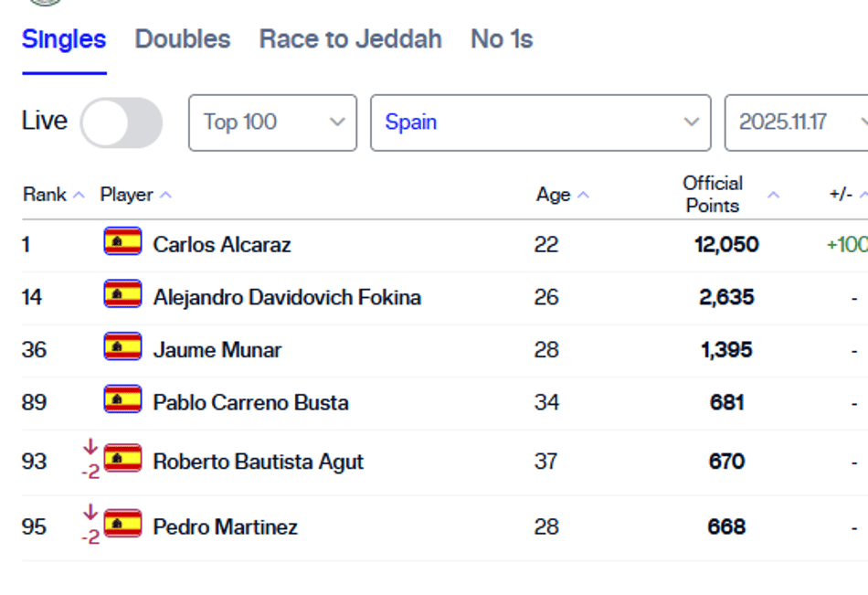
Task: Open Carlos Alcaraz player profile link
Action: pyautogui.click(x=221, y=244)
